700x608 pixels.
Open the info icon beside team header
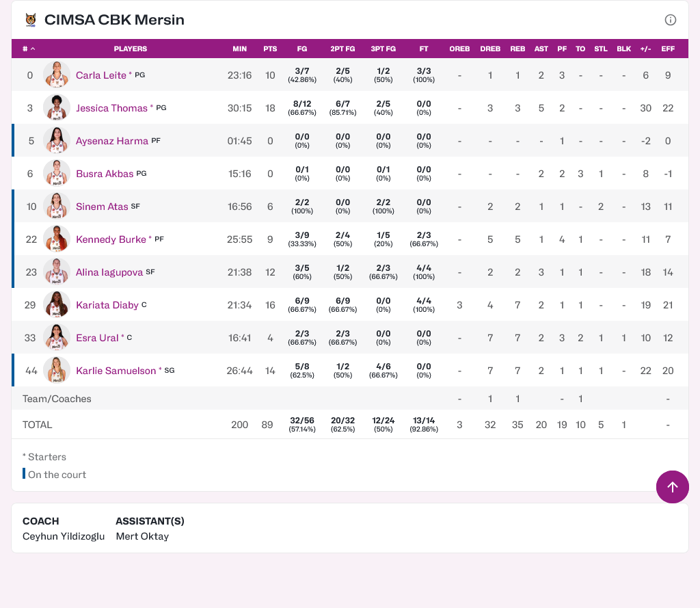(x=670, y=20)
